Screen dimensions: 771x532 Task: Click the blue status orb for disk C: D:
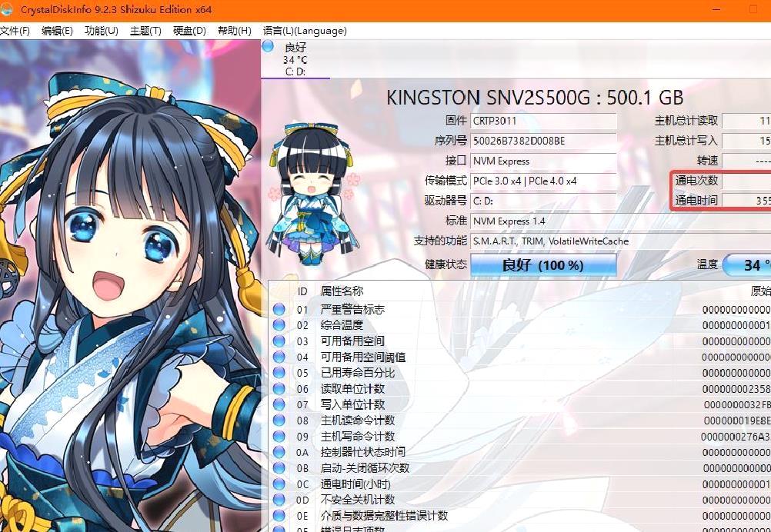pyautogui.click(x=268, y=47)
